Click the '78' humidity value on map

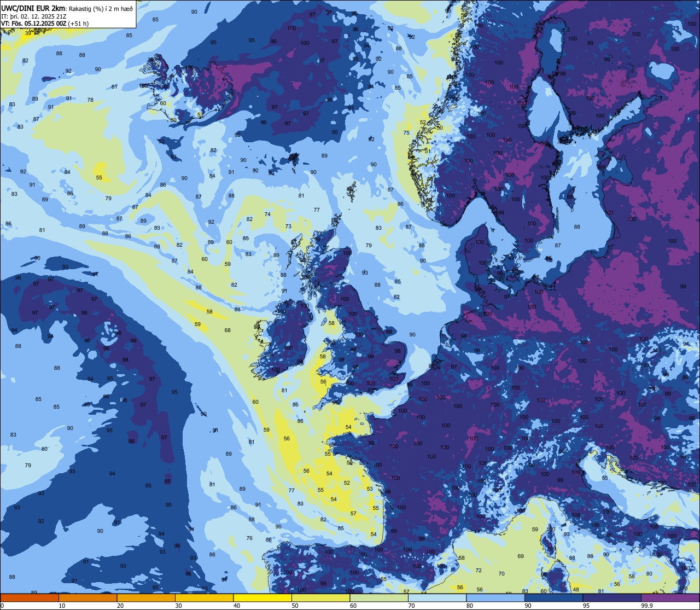[x=90, y=100]
